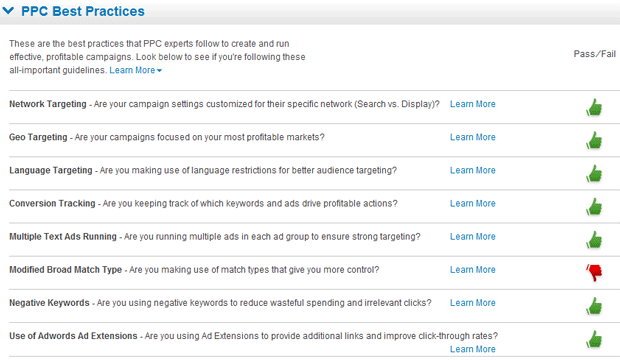Open Learn More for Multiple Text Ads Running
The width and height of the screenshot is (620, 360).
(473, 237)
